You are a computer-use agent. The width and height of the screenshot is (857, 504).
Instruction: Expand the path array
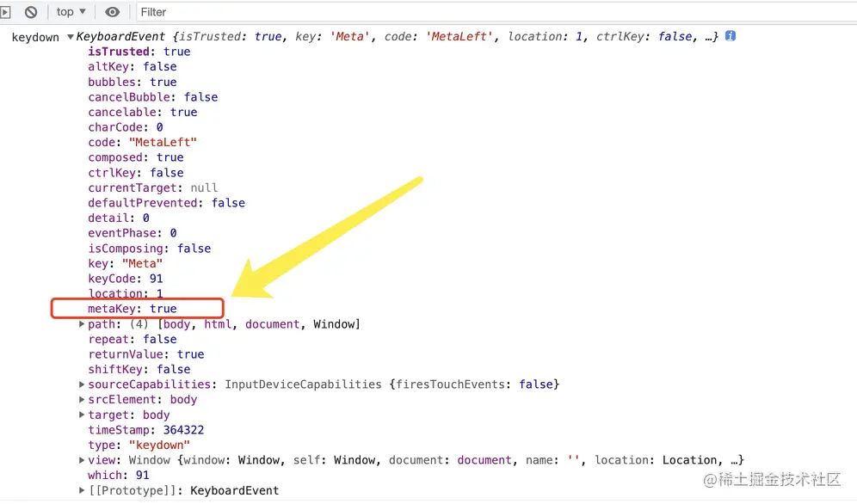click(82, 324)
